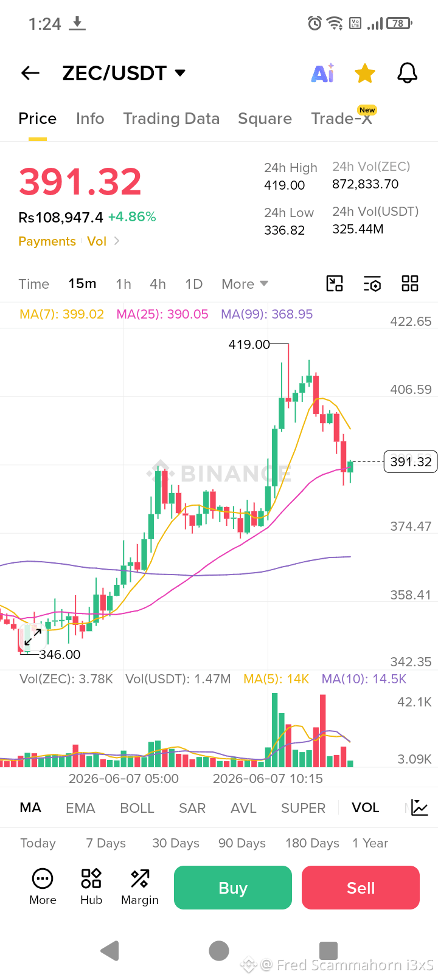The width and height of the screenshot is (438, 980).
Task: Select the 4h chart interval
Action: (x=158, y=284)
